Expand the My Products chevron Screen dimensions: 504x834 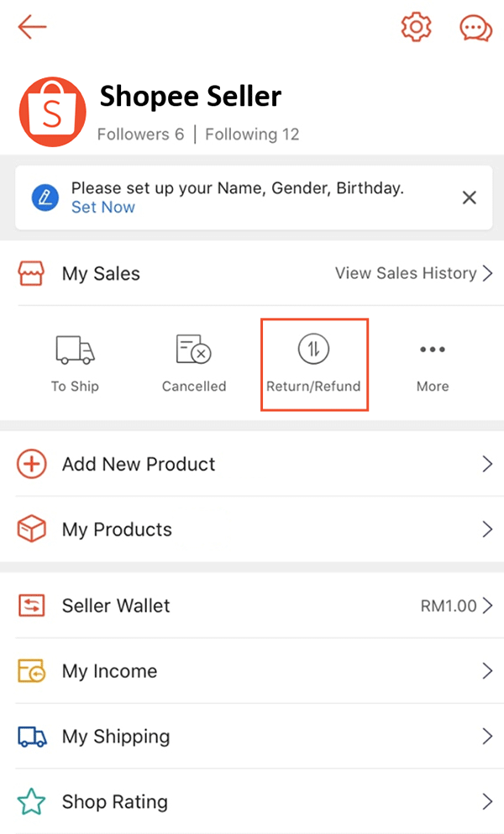tap(487, 530)
